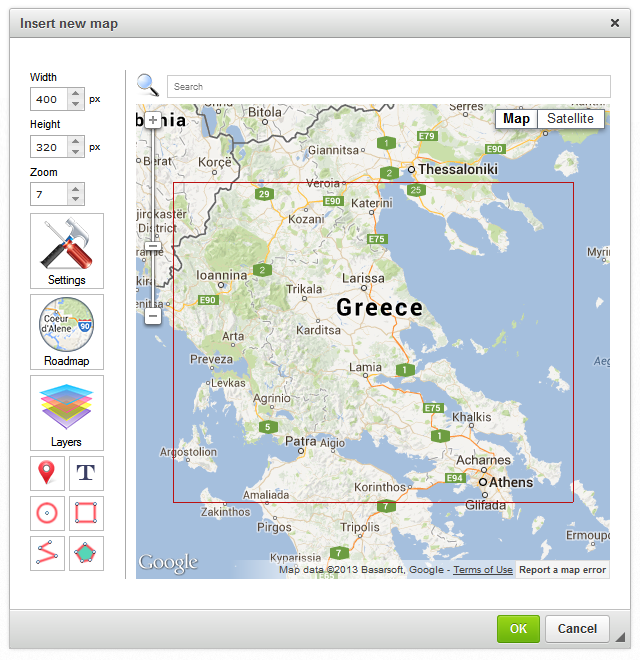Choose the rectangle drawing tool
Screen dimensions: 640x660
(86, 514)
